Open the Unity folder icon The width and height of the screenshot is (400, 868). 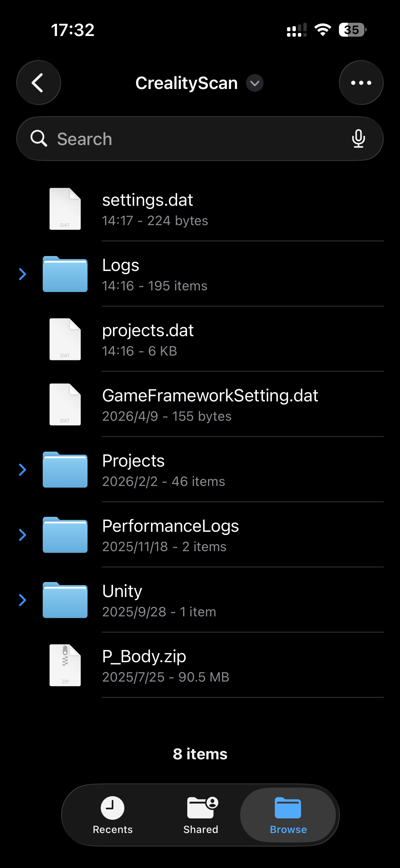click(65, 600)
